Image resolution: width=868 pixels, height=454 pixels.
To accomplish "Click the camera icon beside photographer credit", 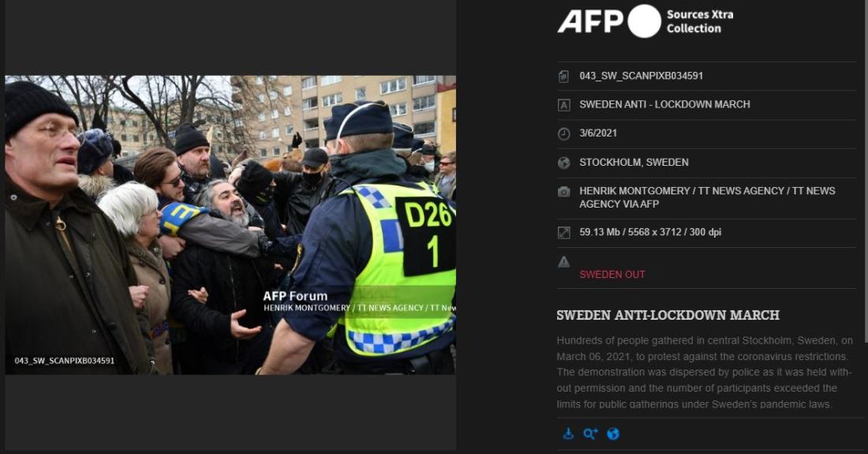I will tap(563, 192).
